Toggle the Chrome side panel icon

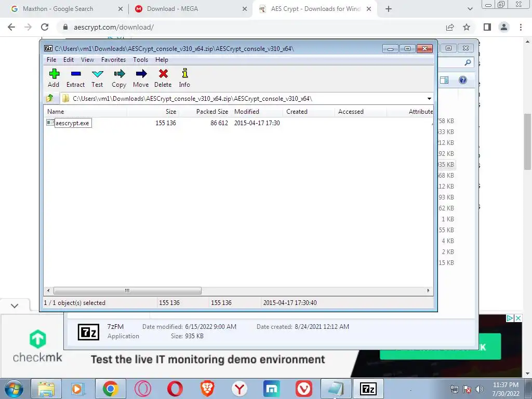click(487, 27)
